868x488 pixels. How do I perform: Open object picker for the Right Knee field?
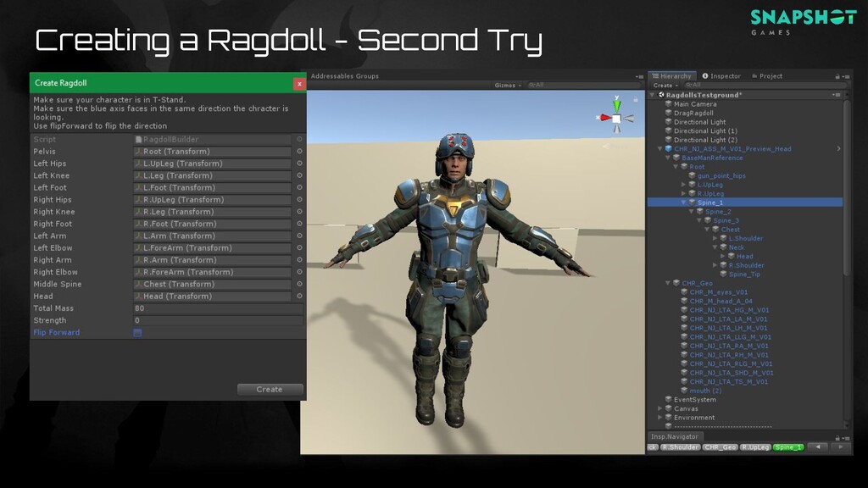tap(299, 211)
